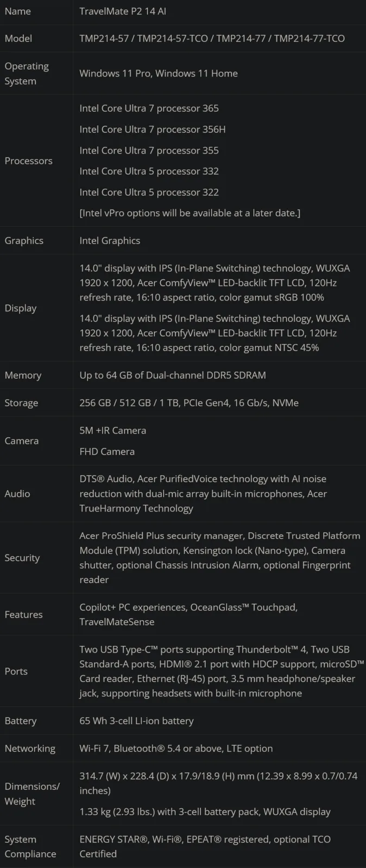Select the TMP214-57 model numbers text
This screenshot has width=366, height=868.
[x=212, y=39]
